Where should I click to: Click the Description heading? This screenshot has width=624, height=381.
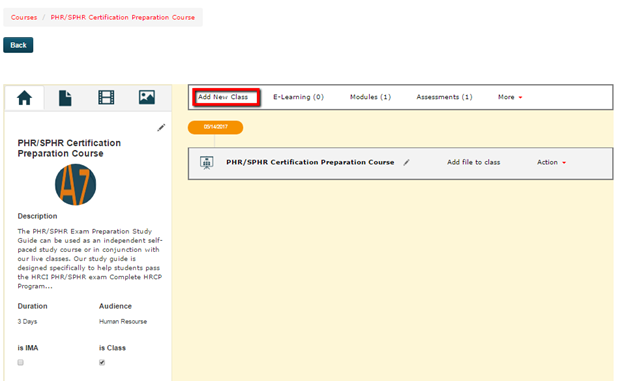(x=37, y=216)
